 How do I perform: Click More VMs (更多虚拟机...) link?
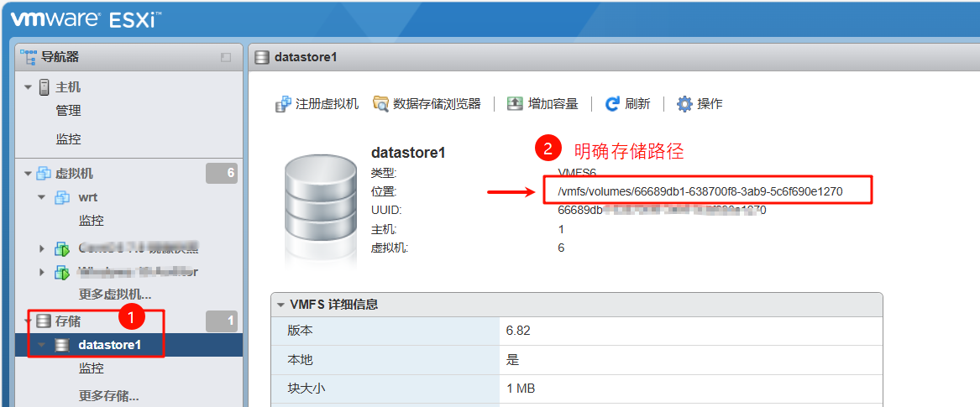(114, 295)
